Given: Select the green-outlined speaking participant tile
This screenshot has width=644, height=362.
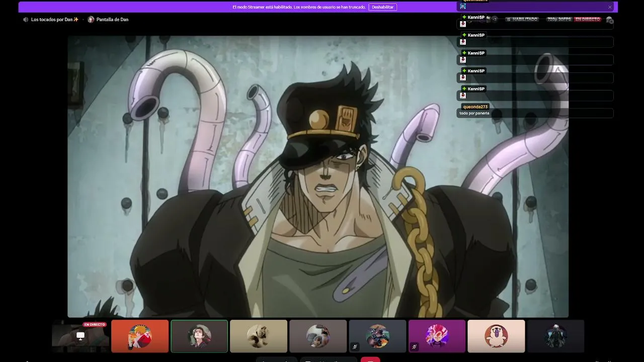Looking at the screenshot, I should [x=199, y=336].
